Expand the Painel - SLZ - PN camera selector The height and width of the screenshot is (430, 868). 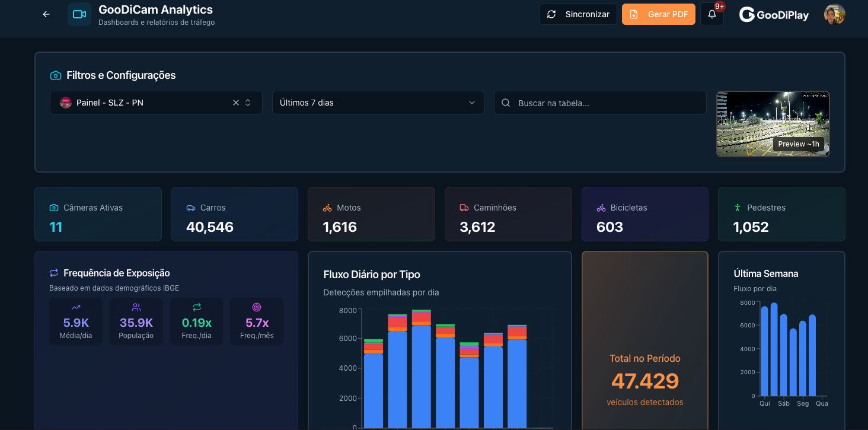pos(248,103)
